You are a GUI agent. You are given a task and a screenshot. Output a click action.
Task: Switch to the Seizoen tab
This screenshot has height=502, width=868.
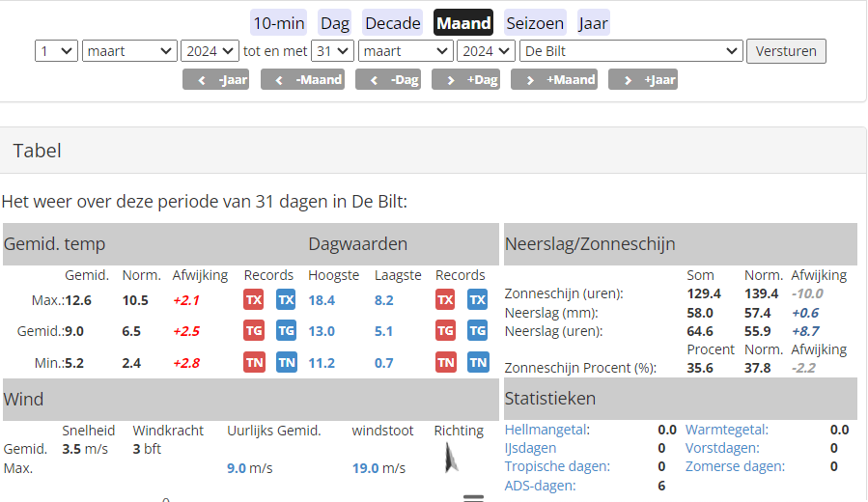(x=535, y=23)
